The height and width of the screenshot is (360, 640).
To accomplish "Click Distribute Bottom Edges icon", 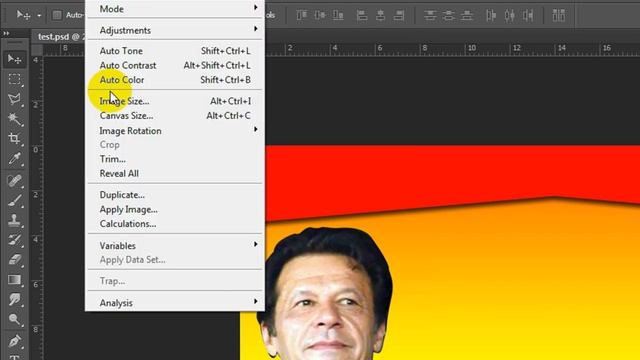I will [x=467, y=16].
